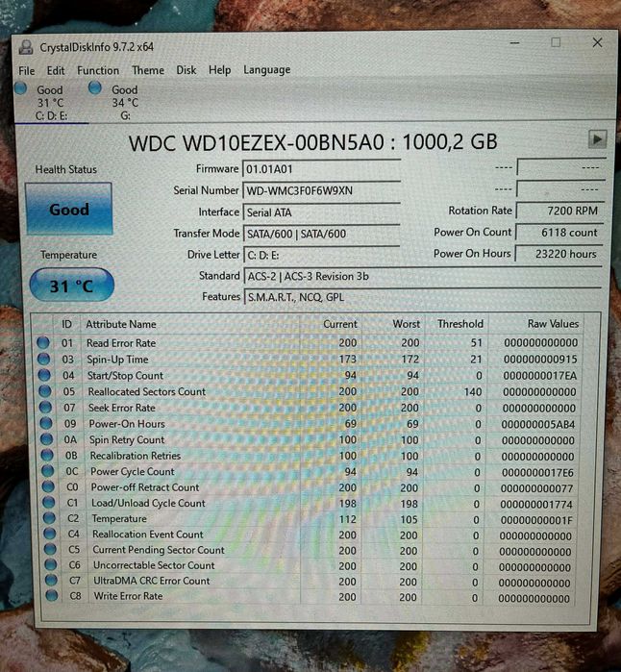The width and height of the screenshot is (621, 672).
Task: Click raw value 000000001774
Action: click(x=536, y=504)
